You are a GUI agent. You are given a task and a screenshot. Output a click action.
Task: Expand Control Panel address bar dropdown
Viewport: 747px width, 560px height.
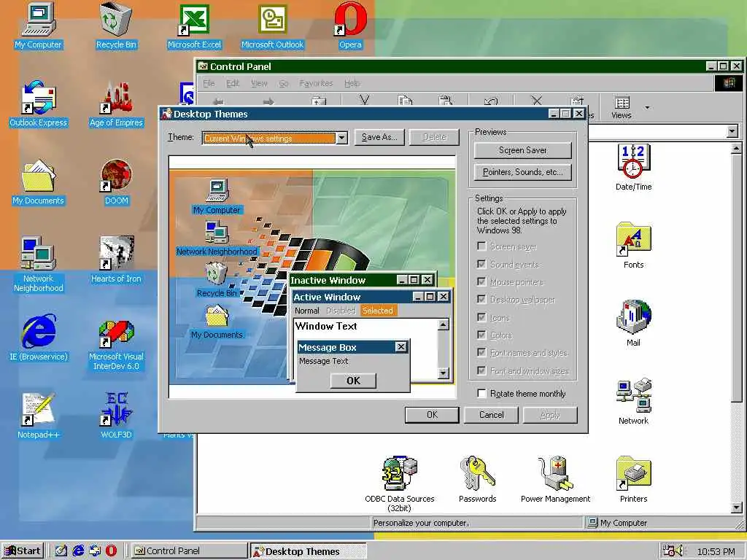(732, 131)
